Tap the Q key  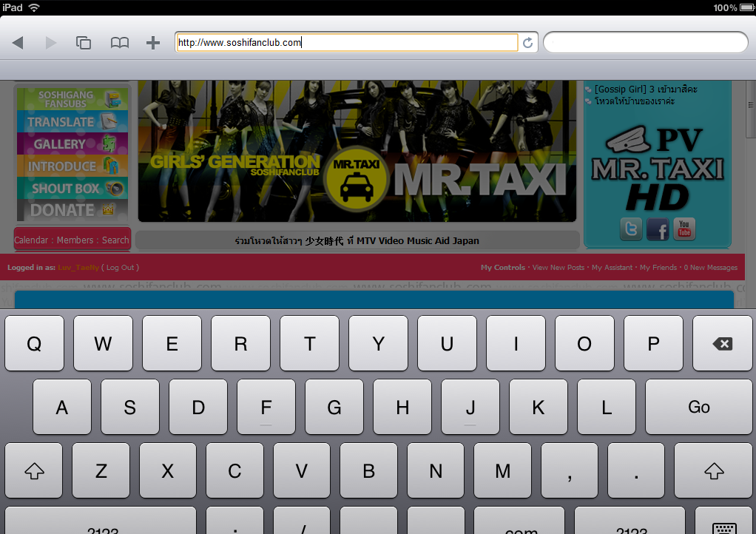pos(34,343)
